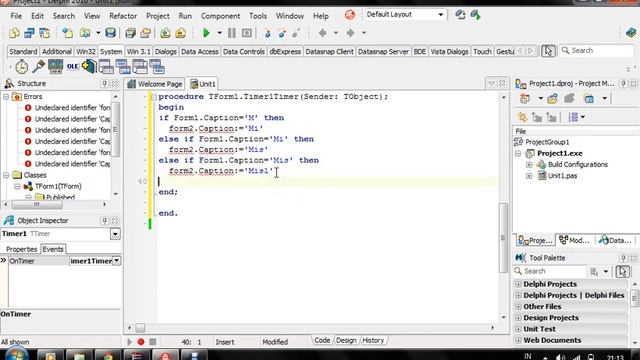The height and width of the screenshot is (360, 640).
Task: Select the Timer component on System palette
Action: coord(22,67)
